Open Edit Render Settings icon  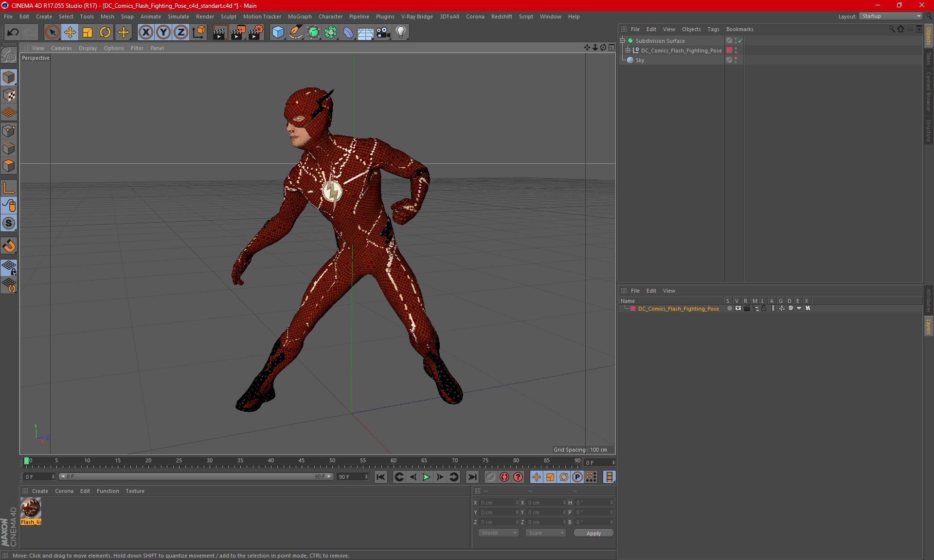[256, 33]
